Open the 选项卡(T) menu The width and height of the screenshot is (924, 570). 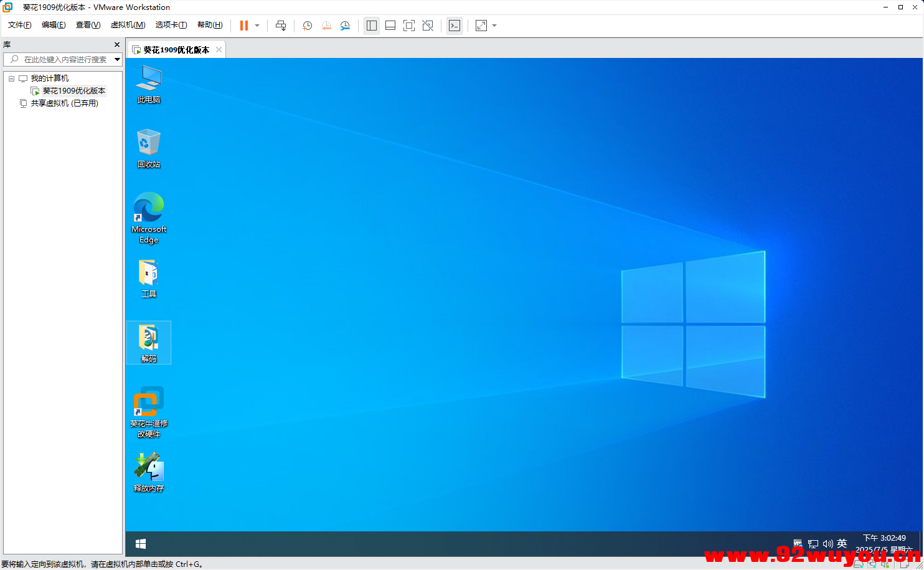pos(171,25)
